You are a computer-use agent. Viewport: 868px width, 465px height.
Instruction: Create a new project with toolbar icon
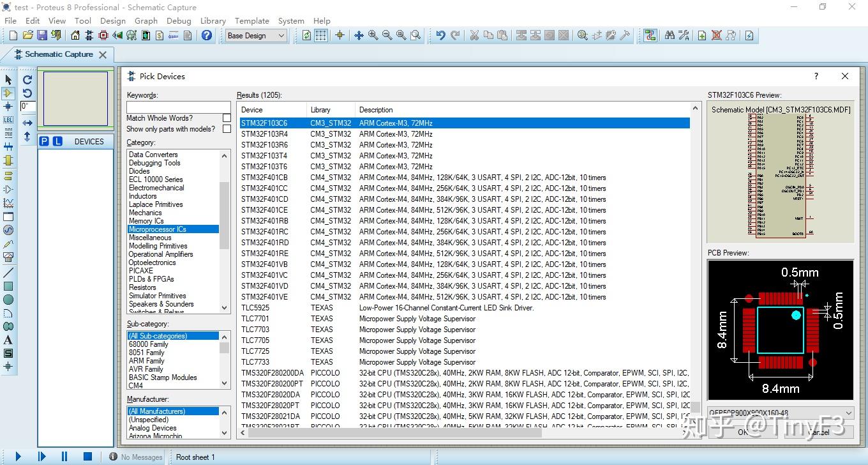click(13, 36)
